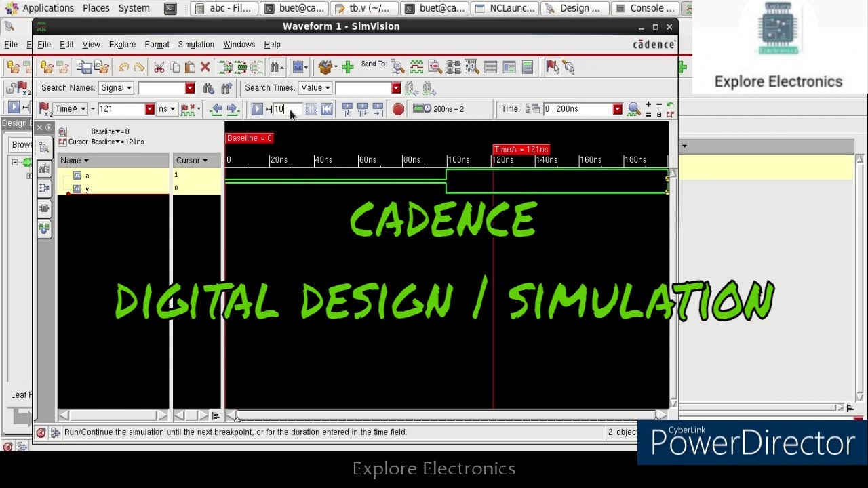Open the Signal search type dropdown

(x=116, y=88)
